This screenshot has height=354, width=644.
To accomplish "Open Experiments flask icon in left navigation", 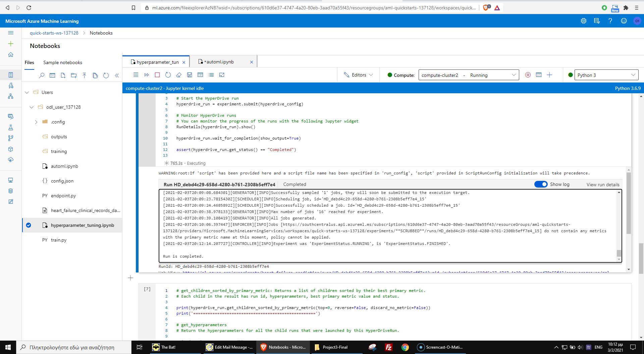I will point(11,128).
